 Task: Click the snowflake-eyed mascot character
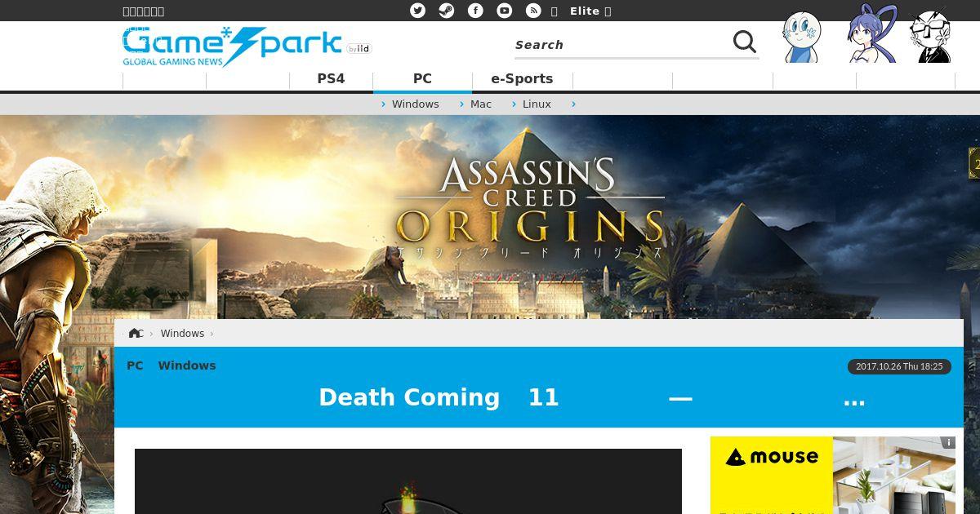point(801,37)
